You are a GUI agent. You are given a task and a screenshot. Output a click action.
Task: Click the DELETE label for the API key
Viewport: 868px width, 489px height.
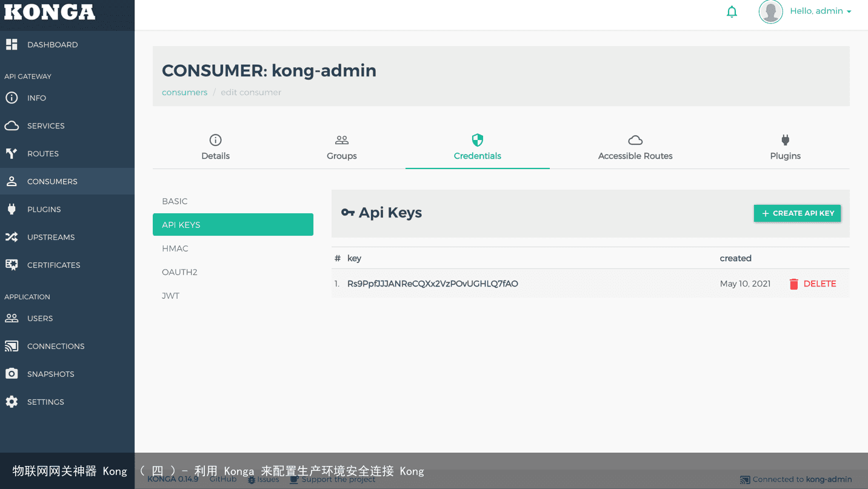click(820, 284)
